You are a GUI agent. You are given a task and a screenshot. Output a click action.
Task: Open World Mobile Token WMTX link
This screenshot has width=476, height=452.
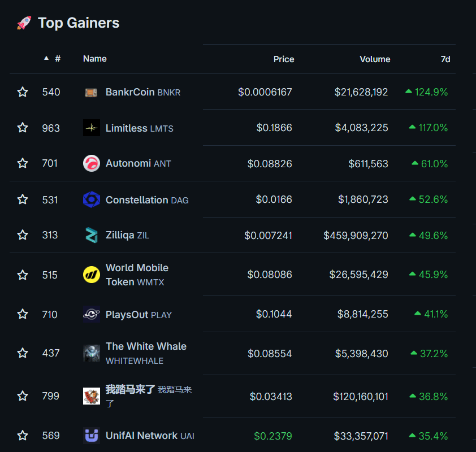(137, 275)
